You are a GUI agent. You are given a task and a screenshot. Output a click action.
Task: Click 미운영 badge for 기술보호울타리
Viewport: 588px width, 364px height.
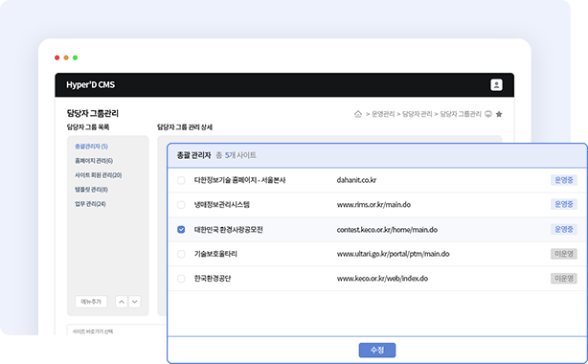[564, 254]
